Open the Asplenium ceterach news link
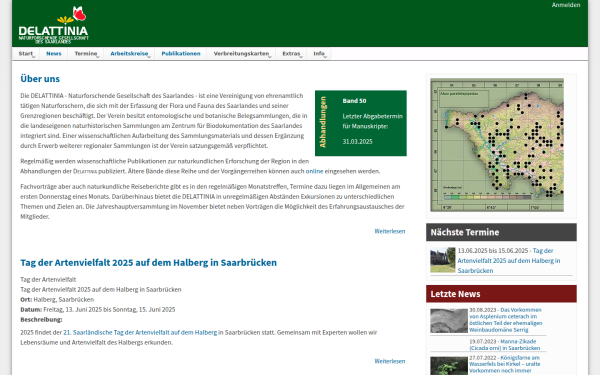 point(506,320)
